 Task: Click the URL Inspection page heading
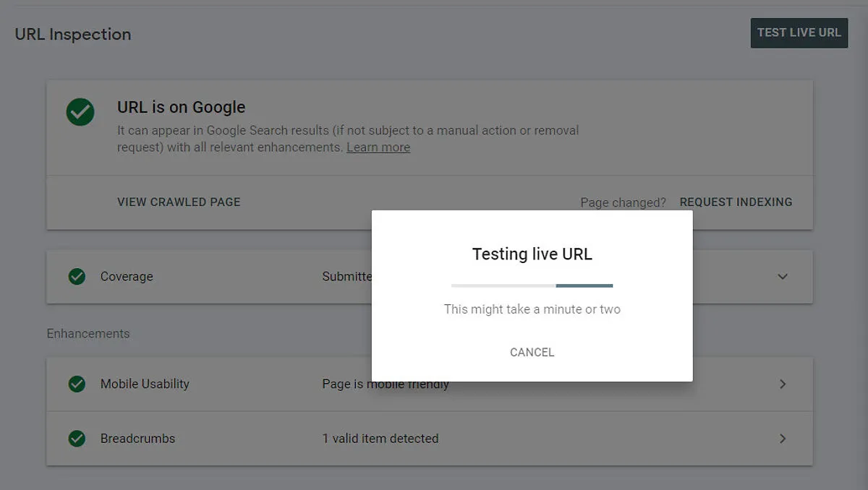[x=72, y=34]
